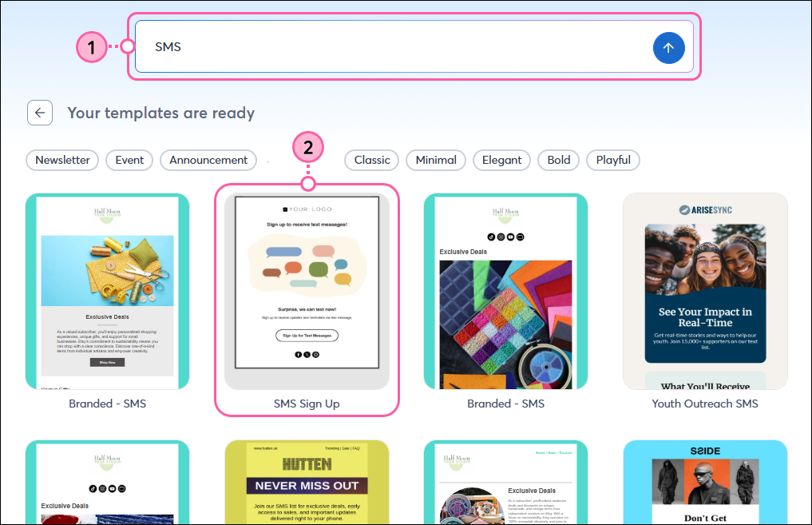Screen dimensions: 812x525
Task: Open the HUTTEN Never Miss Out template
Action: pos(307,482)
